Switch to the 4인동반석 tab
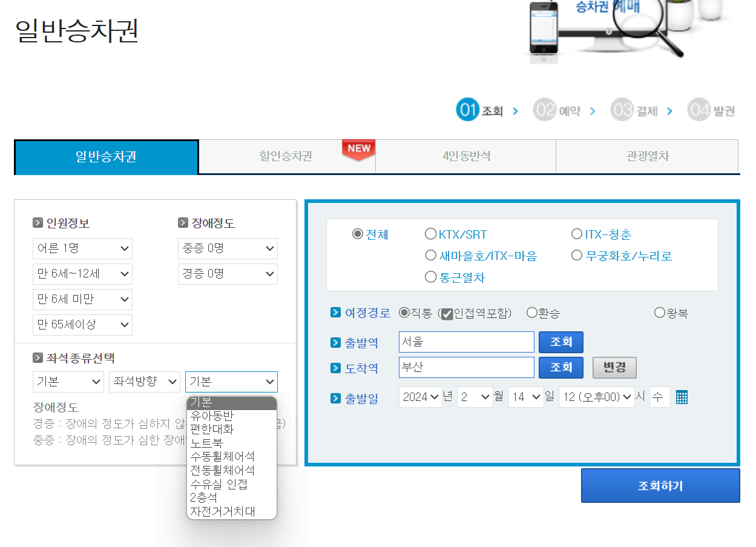 tap(466, 156)
